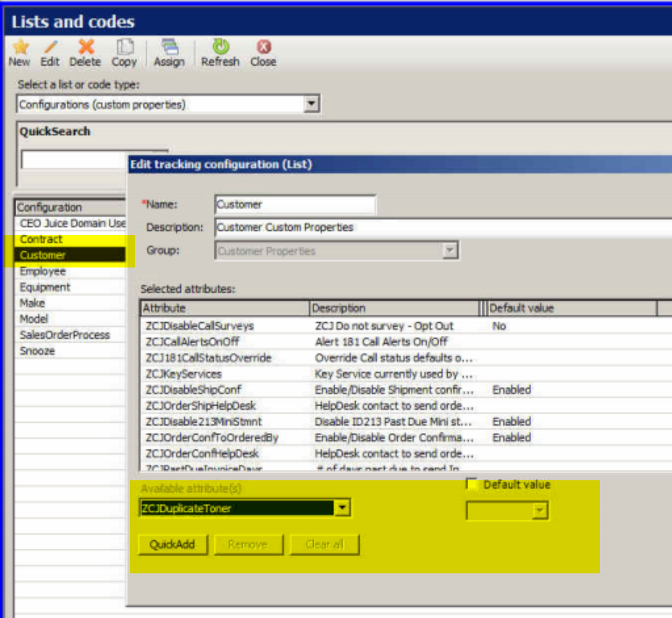Select the Model configuration

[70, 319]
